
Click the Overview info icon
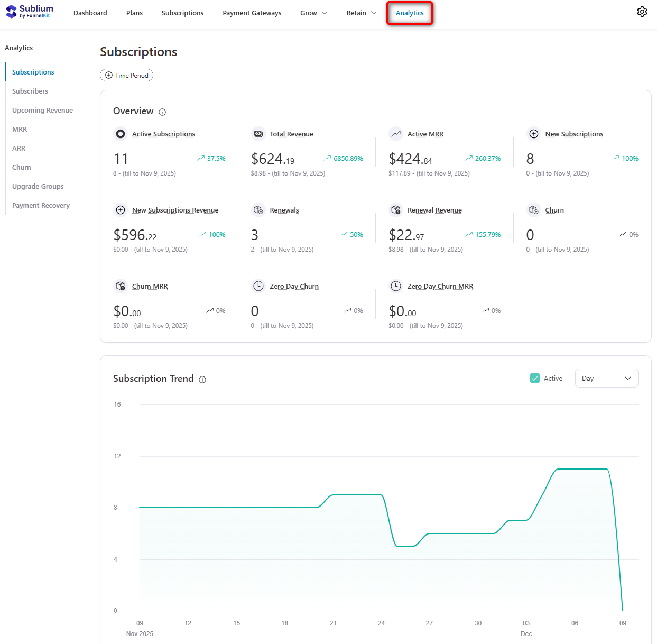(x=162, y=112)
